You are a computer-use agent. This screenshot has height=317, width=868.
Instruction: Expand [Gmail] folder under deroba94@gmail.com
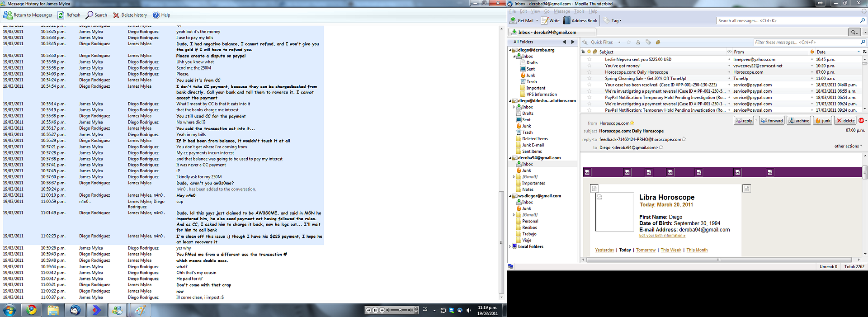point(514,177)
